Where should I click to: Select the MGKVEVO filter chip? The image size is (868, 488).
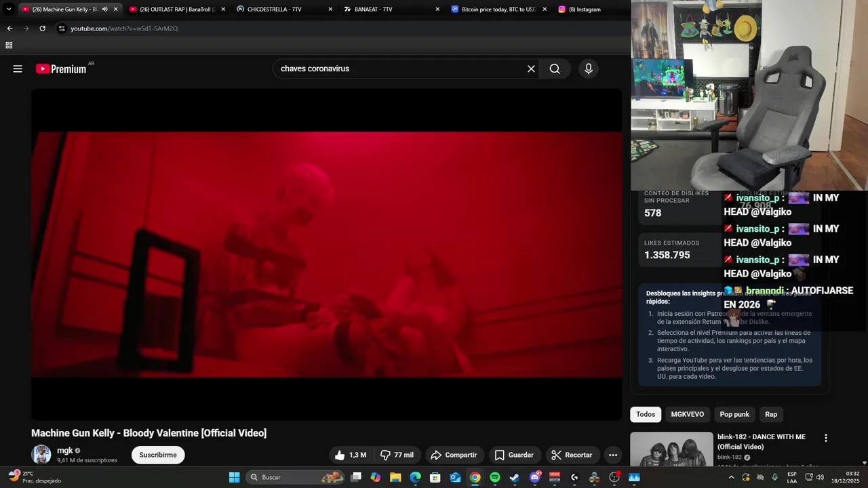tap(688, 414)
